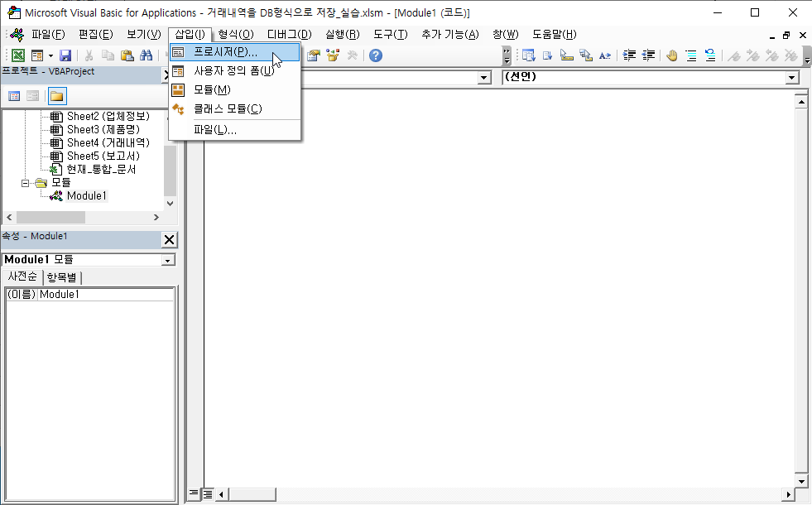Open Standard toolbar options overflow arrow
Image resolution: width=812 pixels, height=505 pixels.
point(507,55)
